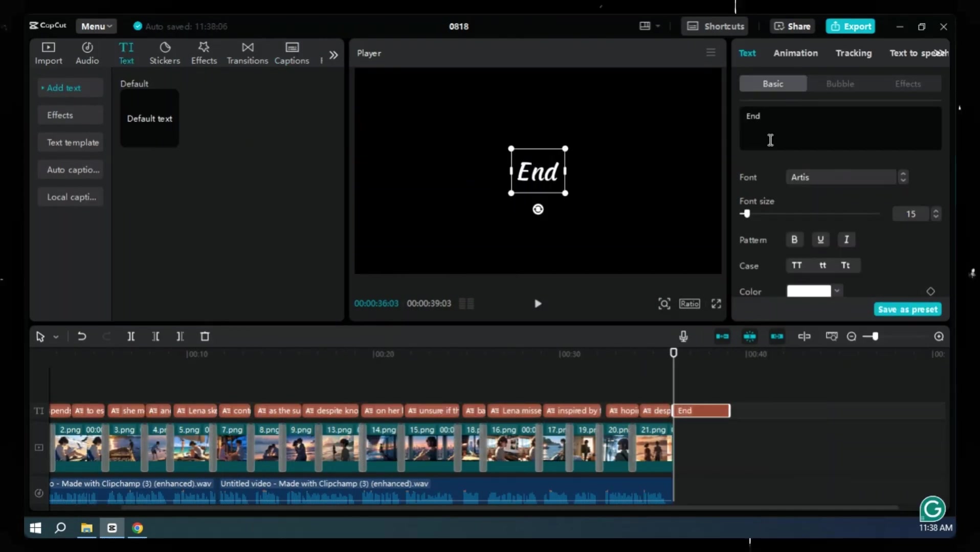Open the Transitions panel
980x552 pixels.
[x=247, y=53]
